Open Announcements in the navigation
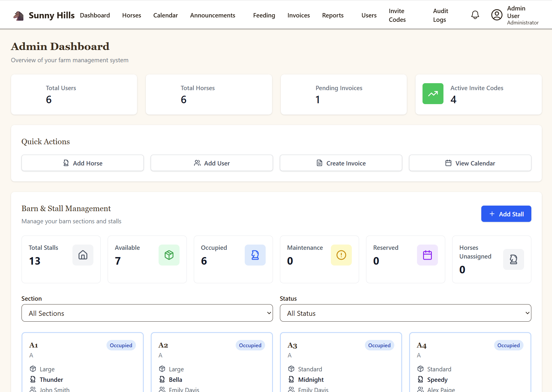 [x=213, y=15]
